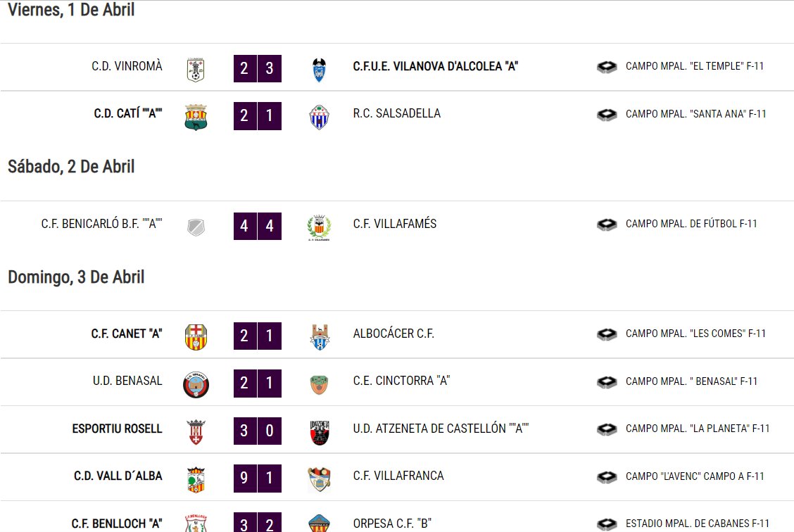Click the C.D. Vinromà team crest
This screenshot has height=532, width=794.
point(196,70)
